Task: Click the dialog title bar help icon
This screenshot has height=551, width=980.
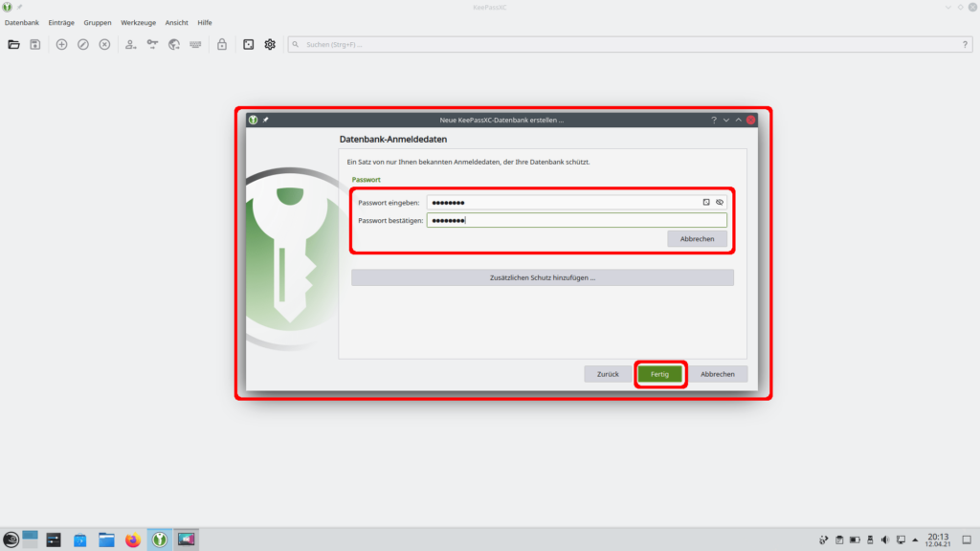Action: coord(714,120)
